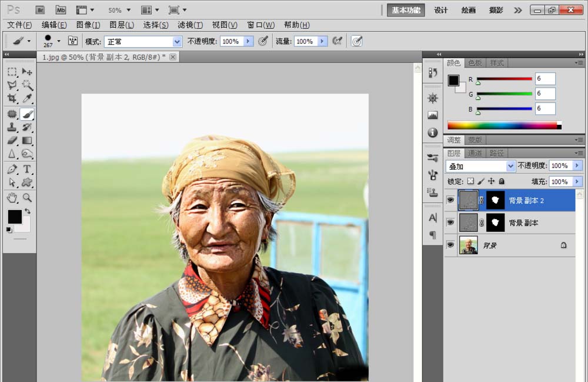
Task: Select the Eyedropper tool
Action: [27, 99]
